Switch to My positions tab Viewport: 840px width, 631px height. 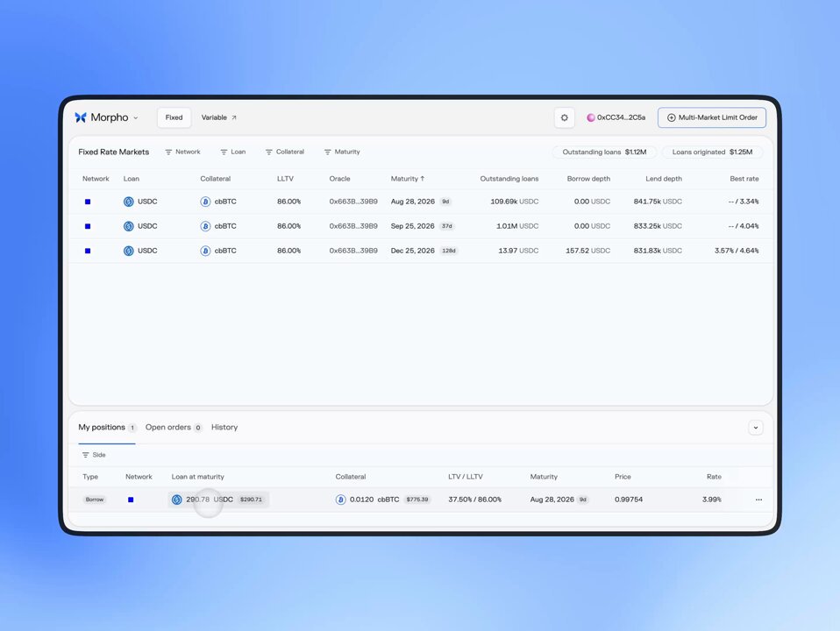tap(107, 428)
